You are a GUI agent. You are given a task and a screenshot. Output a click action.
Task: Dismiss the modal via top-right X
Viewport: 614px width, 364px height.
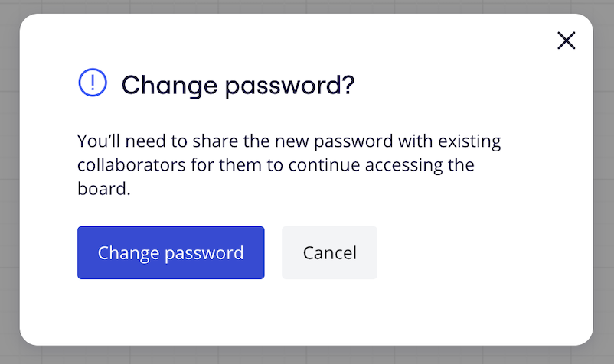(566, 41)
